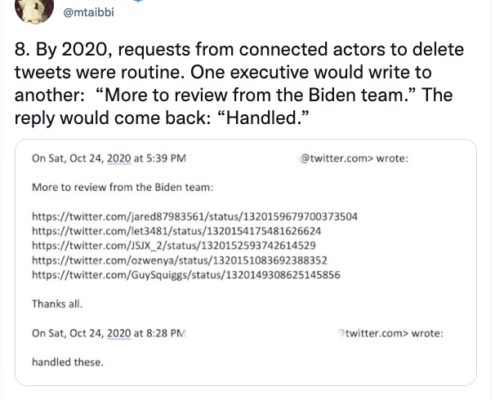The width and height of the screenshot is (495, 400).
Task: Click the 'On Sat, Oct 24' 8:28 PM timestamp
Action: pos(109,333)
